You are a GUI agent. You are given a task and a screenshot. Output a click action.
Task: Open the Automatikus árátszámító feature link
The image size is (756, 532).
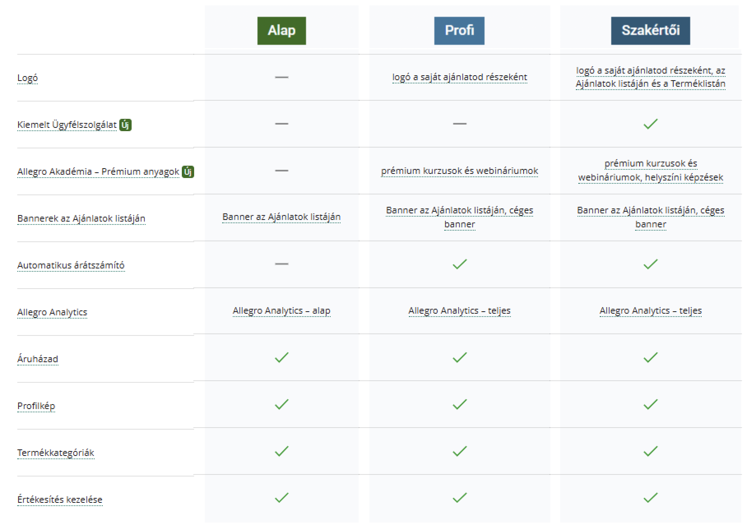(x=71, y=265)
